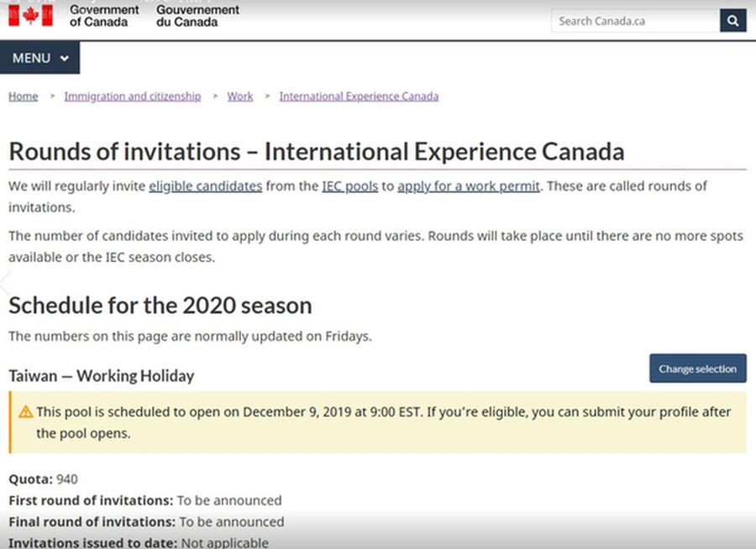756x549 pixels.
Task: Open the IEC pools link
Action: (349, 186)
